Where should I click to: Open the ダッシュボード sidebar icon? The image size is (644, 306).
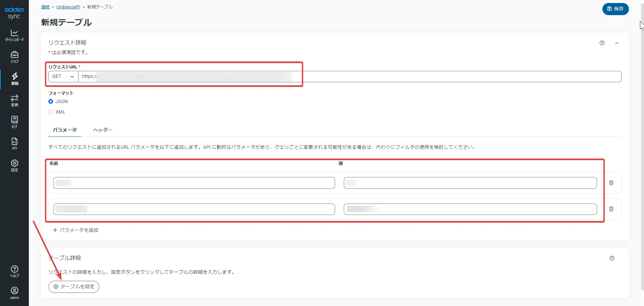(14, 35)
